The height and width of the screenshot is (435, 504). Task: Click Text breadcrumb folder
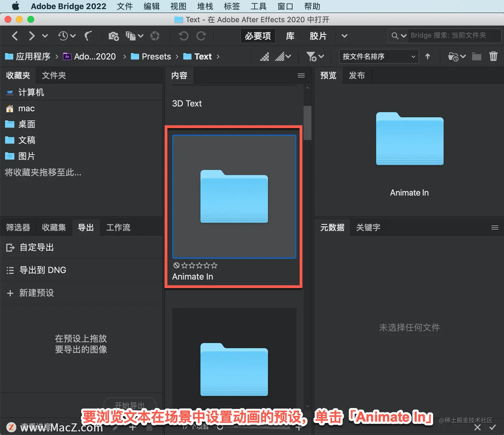point(198,56)
